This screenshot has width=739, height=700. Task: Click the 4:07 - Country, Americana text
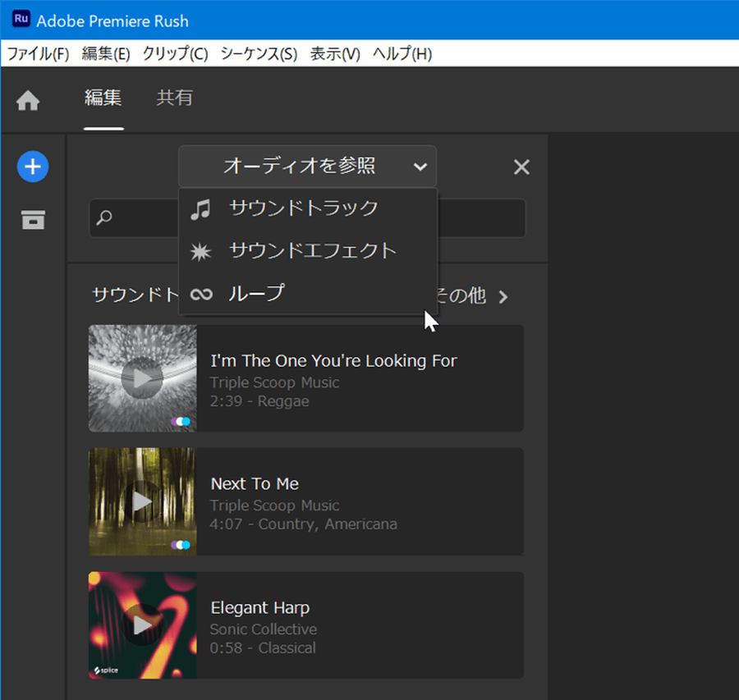[304, 524]
